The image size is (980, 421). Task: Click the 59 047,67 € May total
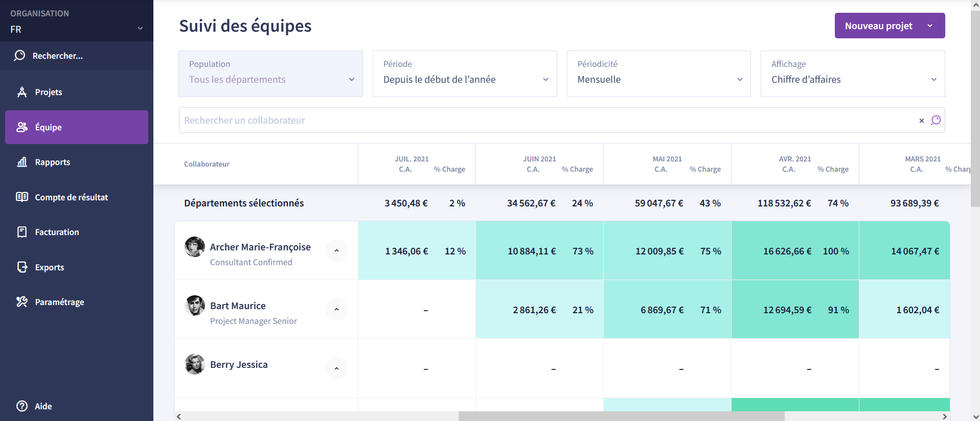tap(659, 203)
